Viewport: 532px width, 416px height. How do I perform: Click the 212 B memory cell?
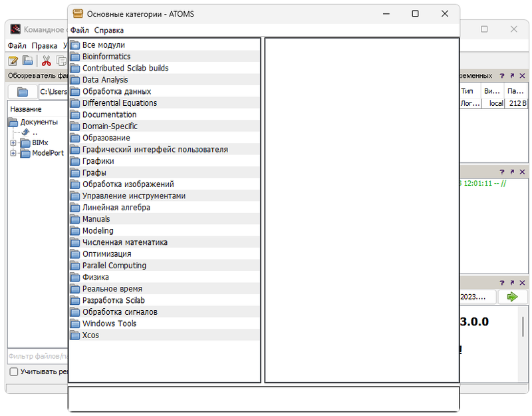pos(517,103)
